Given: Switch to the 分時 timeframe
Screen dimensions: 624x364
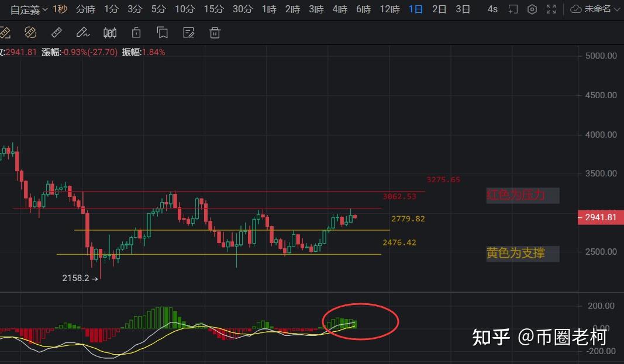Looking at the screenshot, I should (85, 9).
